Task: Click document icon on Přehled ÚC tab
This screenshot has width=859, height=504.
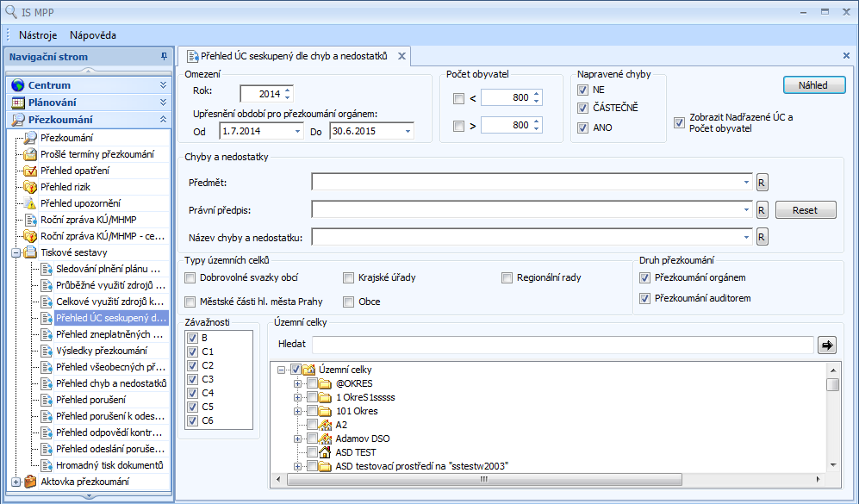Action: (x=192, y=56)
